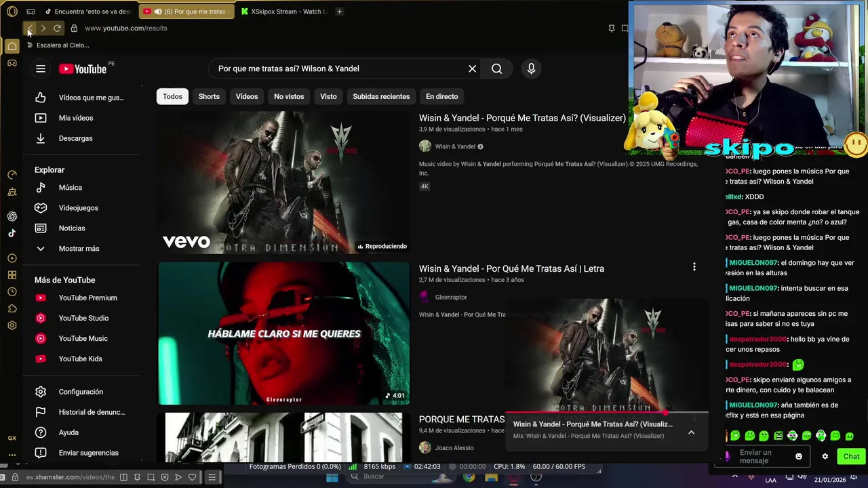Image resolution: width=868 pixels, height=488 pixels.
Task: Start voice search with the microphone
Action: click(x=531, y=68)
